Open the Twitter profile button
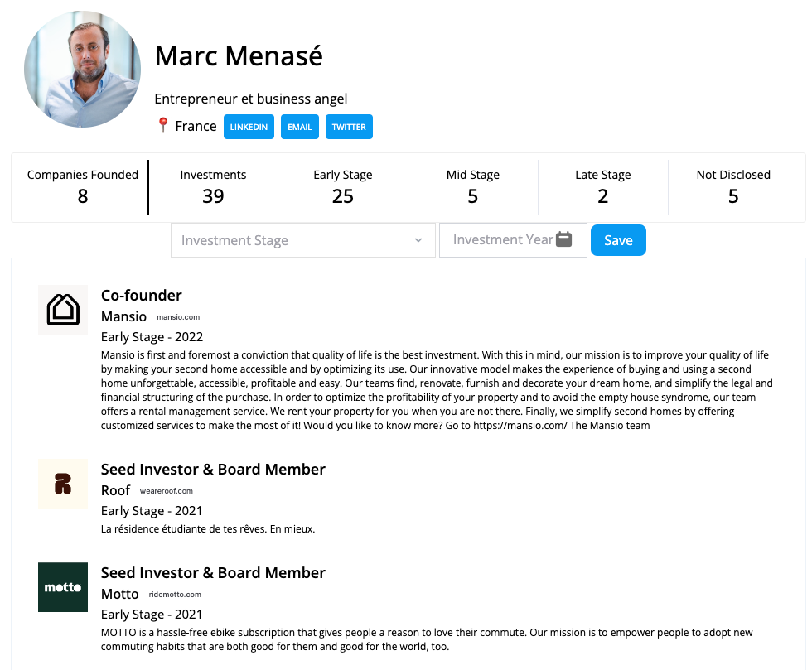This screenshot has width=812, height=670. point(349,127)
